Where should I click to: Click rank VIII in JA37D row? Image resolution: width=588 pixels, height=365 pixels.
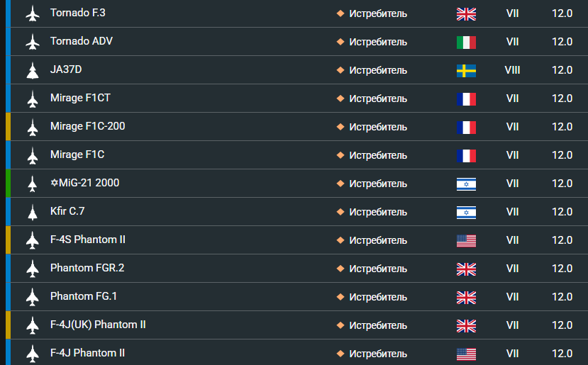click(x=512, y=70)
